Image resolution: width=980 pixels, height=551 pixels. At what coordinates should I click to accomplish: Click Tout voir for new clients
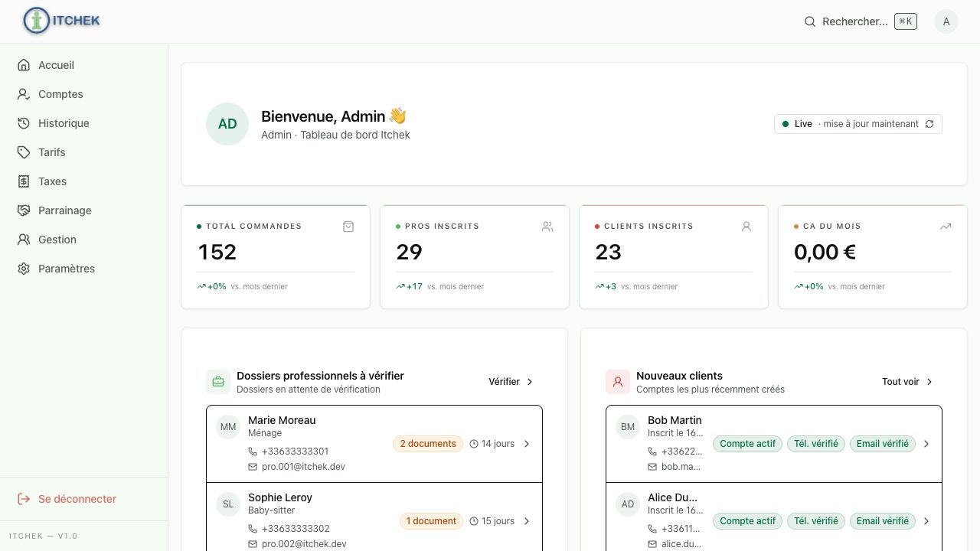tap(908, 382)
